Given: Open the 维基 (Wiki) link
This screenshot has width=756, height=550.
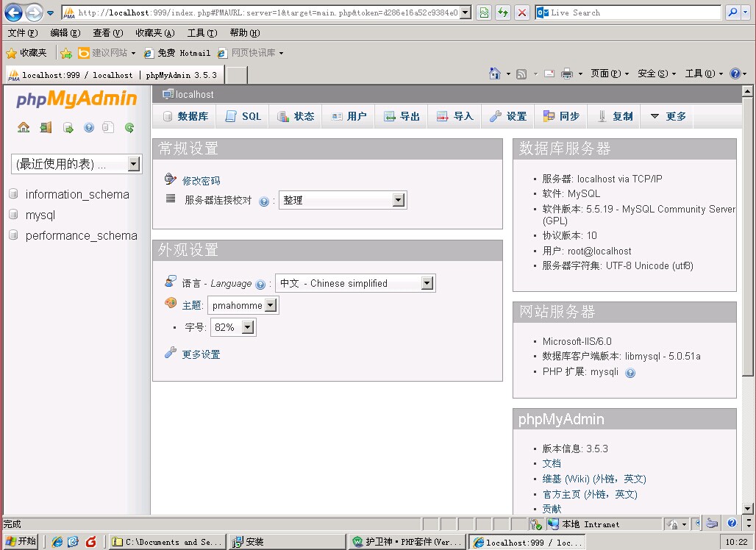Looking at the screenshot, I should 594,479.
